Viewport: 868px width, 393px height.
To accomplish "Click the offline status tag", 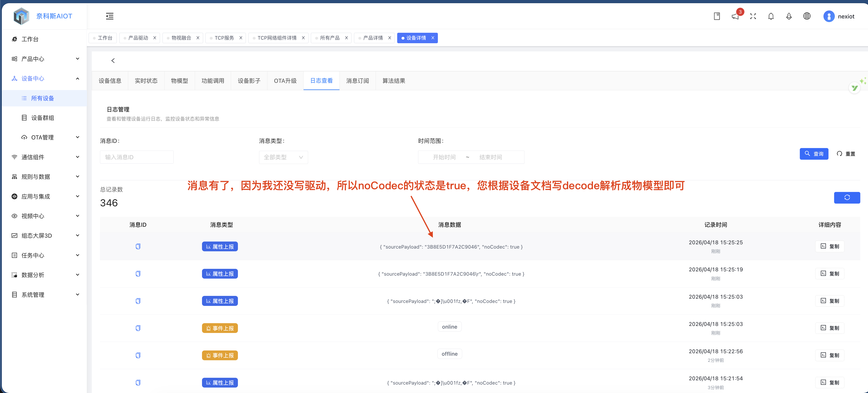I will click(449, 354).
